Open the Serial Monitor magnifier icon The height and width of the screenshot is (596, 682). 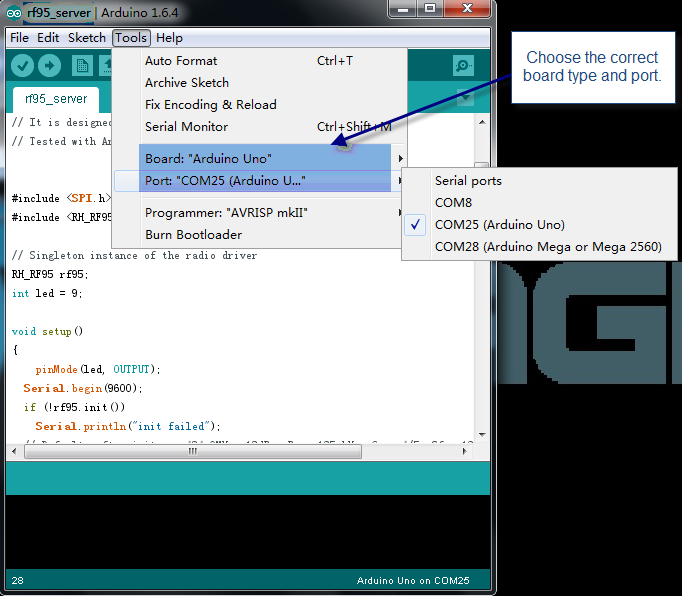463,66
